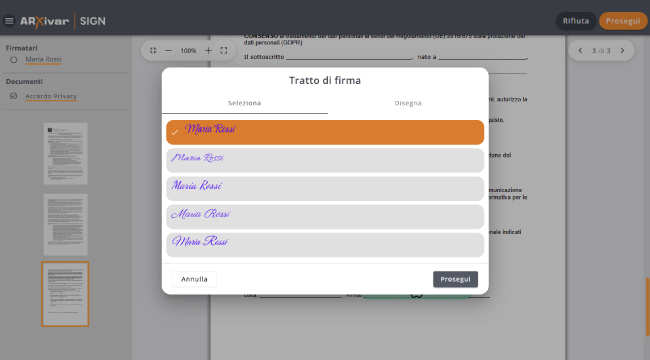
Task: Open the Maria Rossi signer link
Action: [x=43, y=59]
